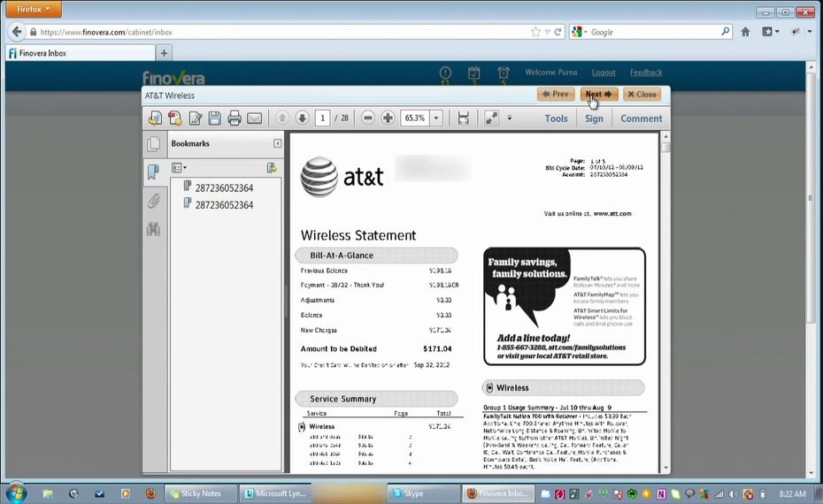The height and width of the screenshot is (504, 823).
Task: Open Sticky Notes from taskbar
Action: [x=199, y=493]
